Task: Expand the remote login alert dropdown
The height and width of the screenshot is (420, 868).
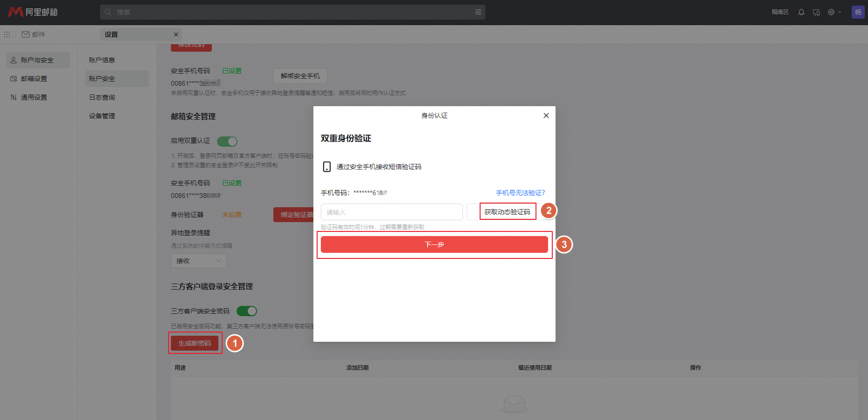Action: point(199,261)
